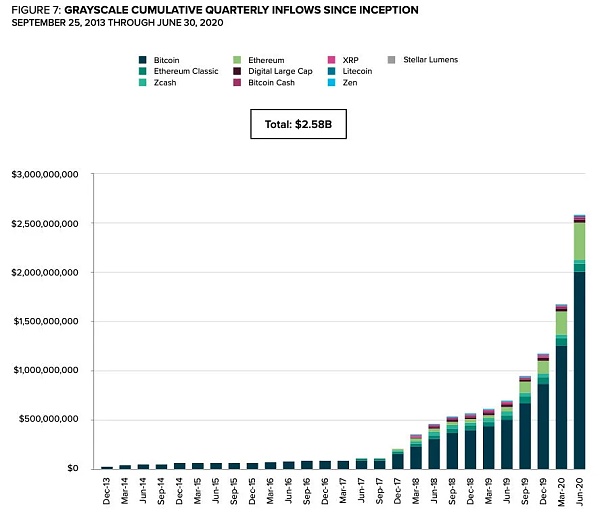Click the Ethereum Classic legend swatch
The image size is (600, 513).
(143, 71)
